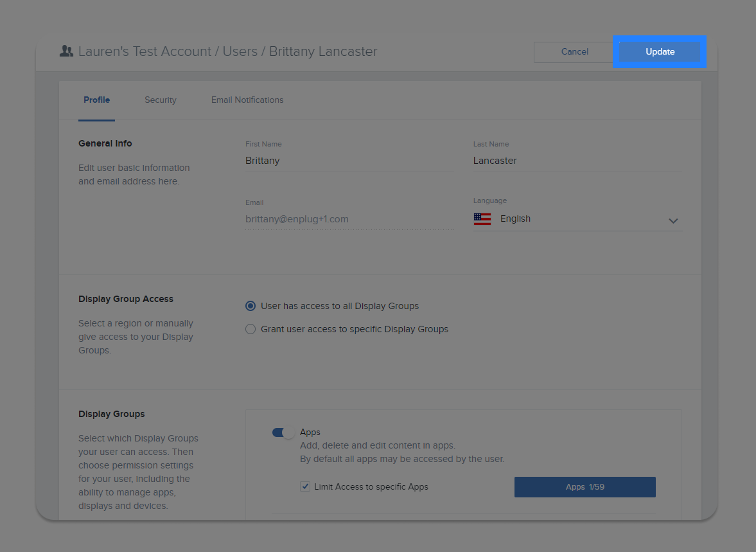The height and width of the screenshot is (552, 756).
Task: Click the 'General Info' section heading
Action: pyautogui.click(x=105, y=143)
